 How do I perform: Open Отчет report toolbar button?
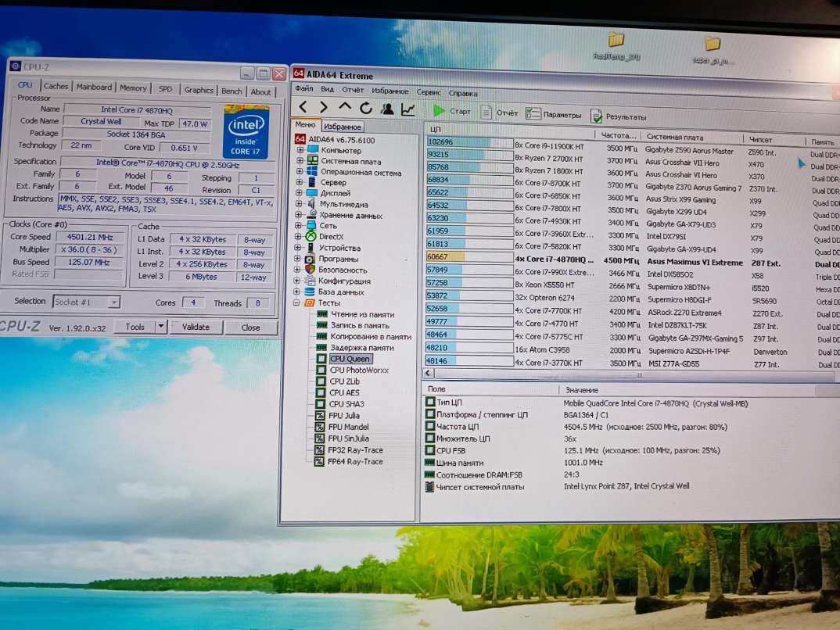tap(499, 113)
